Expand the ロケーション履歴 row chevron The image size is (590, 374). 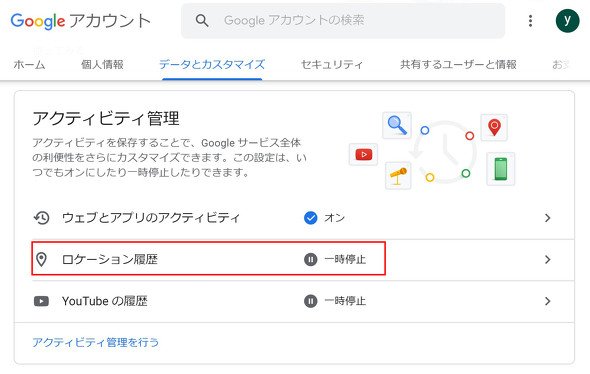click(x=547, y=259)
